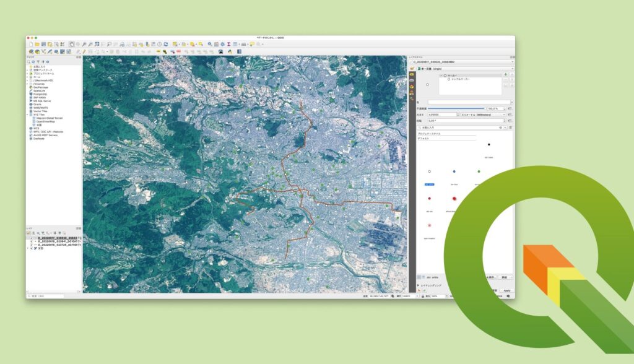Open the Statistical Summary sigma icon
The width and height of the screenshot is (634, 364).
pyautogui.click(x=229, y=45)
